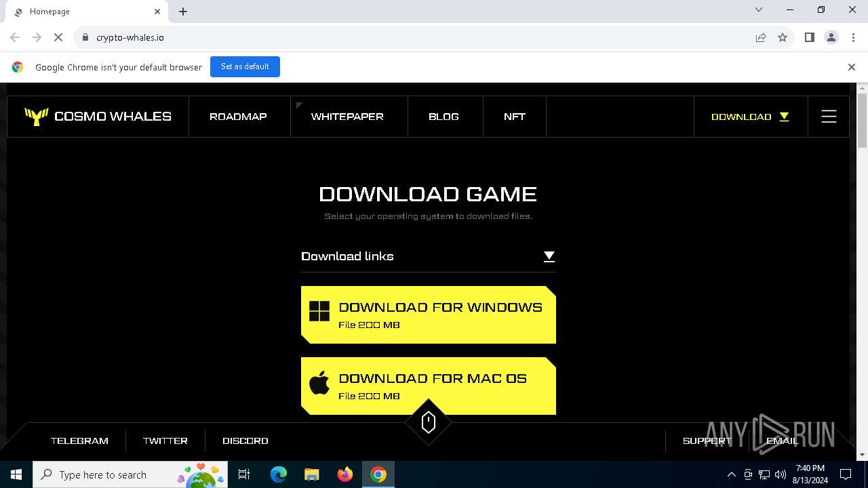
Task: Show hidden system tray icons
Action: (x=731, y=474)
